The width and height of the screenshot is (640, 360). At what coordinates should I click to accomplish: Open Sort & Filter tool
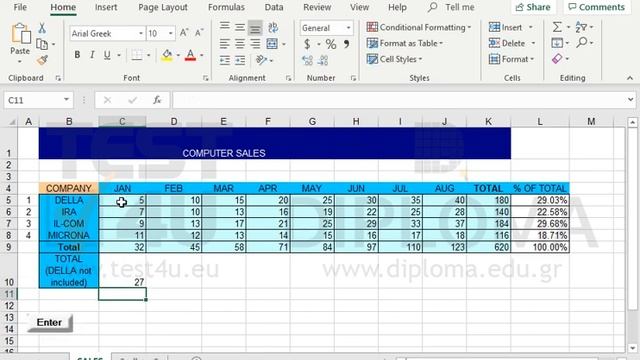tap(581, 27)
